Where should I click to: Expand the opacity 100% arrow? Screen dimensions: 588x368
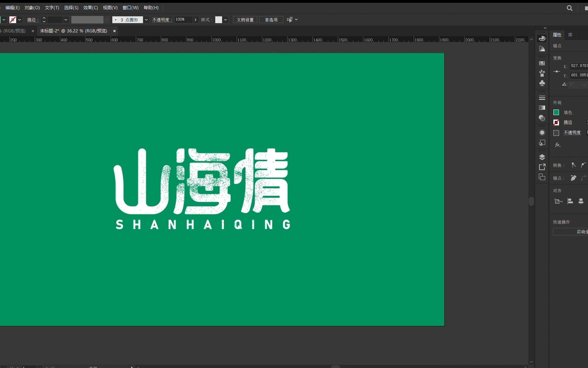click(x=196, y=20)
